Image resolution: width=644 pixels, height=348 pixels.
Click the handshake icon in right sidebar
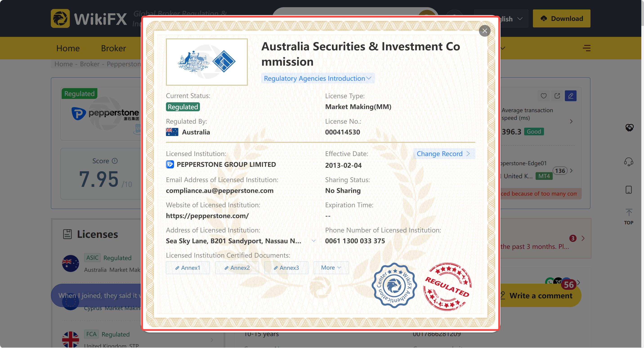point(629,127)
